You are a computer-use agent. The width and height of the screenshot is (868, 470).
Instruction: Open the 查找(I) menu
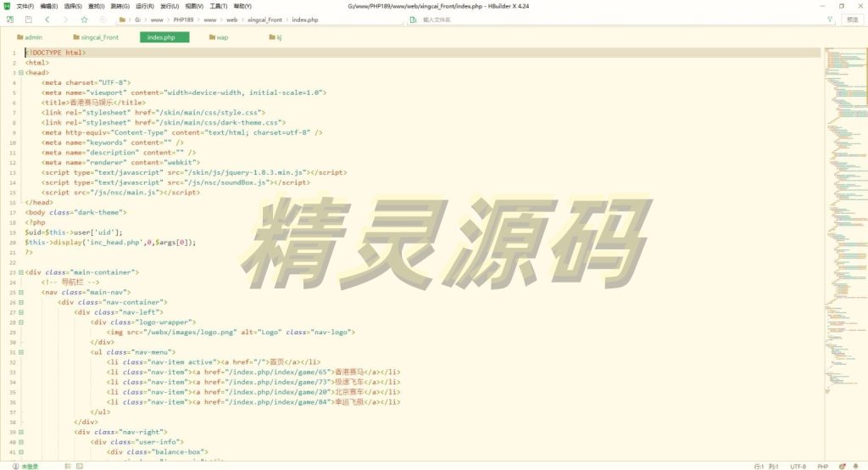coord(97,6)
